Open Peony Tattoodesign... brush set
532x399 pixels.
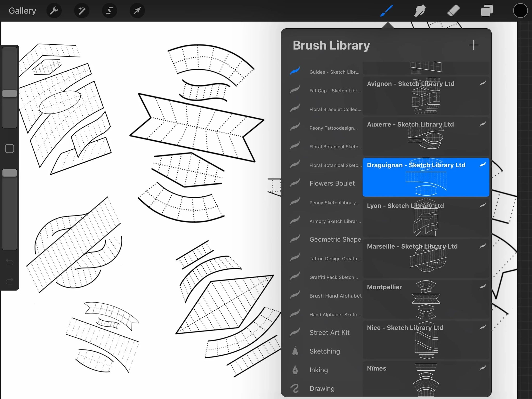(x=325, y=128)
